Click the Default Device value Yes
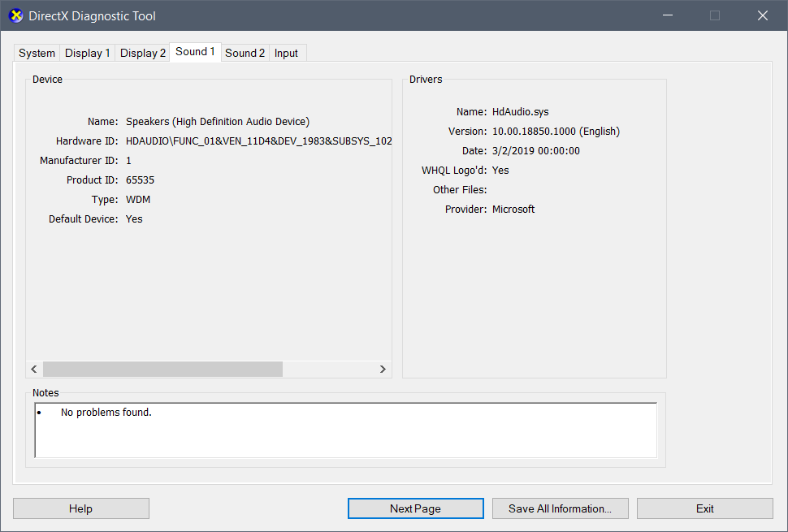This screenshot has width=788, height=532. (134, 219)
